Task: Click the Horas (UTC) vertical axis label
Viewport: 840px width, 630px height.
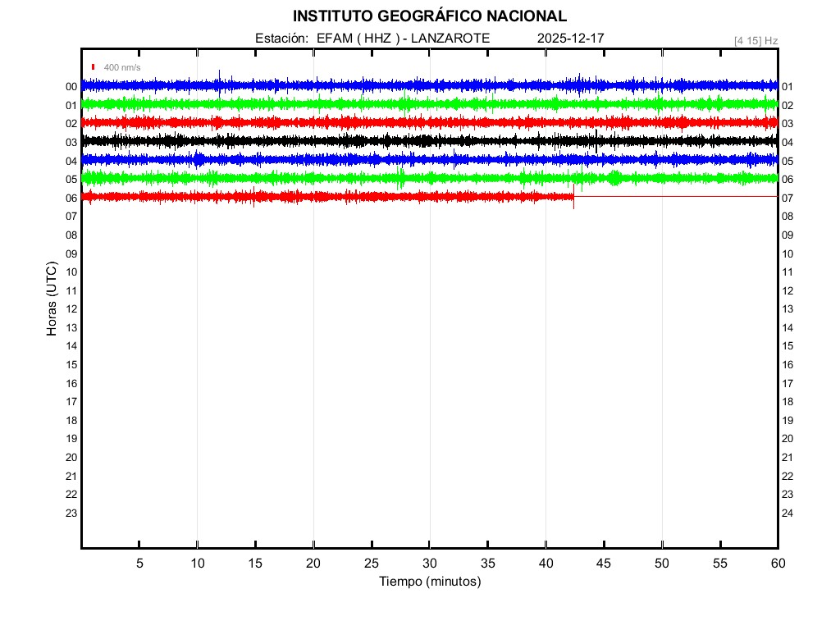Action: 52,299
